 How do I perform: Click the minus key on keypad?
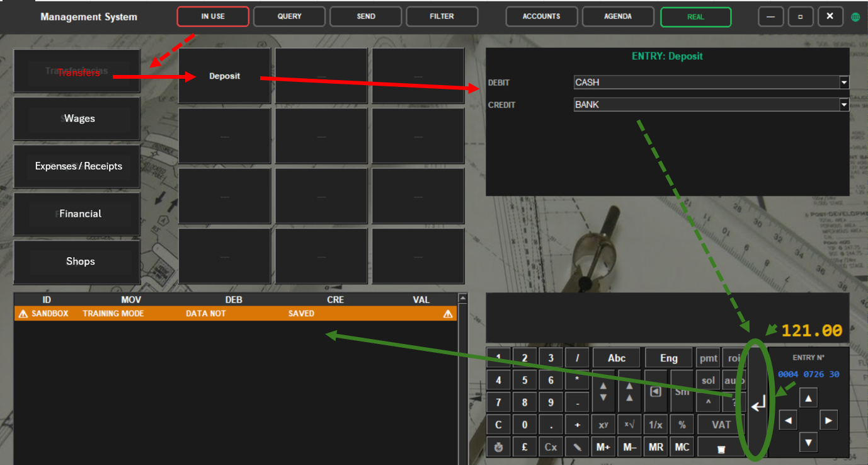pos(577,402)
